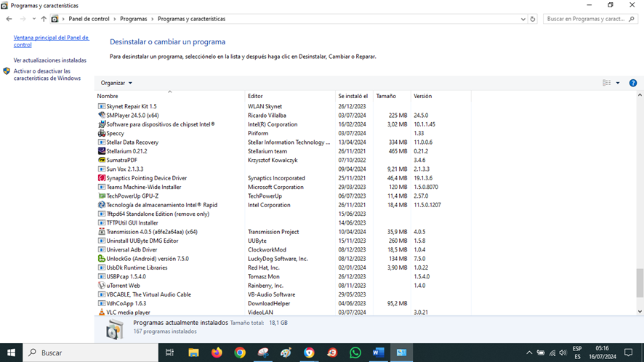
Task: Sort by Editor column header
Action: [290, 96]
